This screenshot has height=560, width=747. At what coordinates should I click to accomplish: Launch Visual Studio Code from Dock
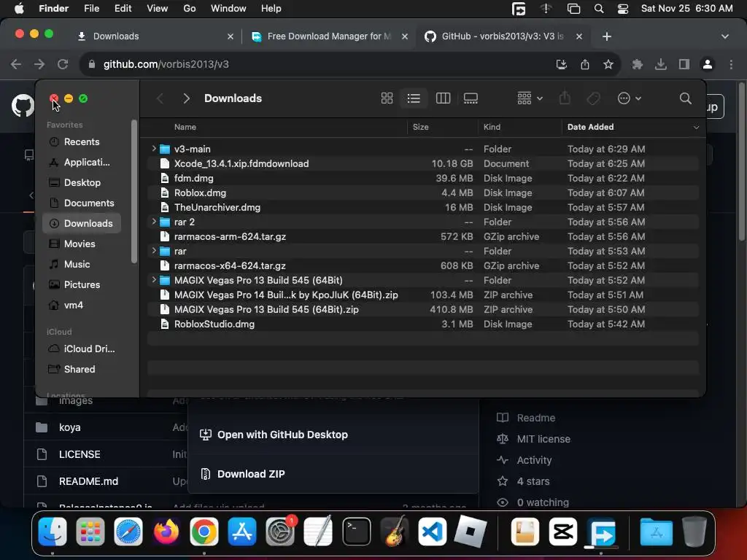pyautogui.click(x=433, y=532)
